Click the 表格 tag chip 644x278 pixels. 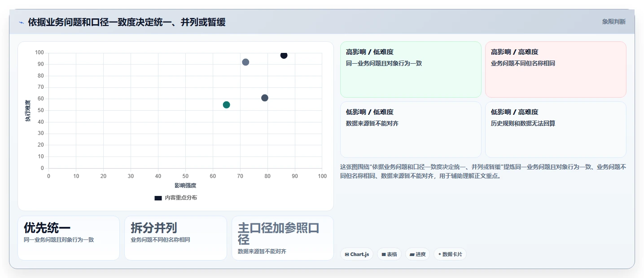pos(389,254)
